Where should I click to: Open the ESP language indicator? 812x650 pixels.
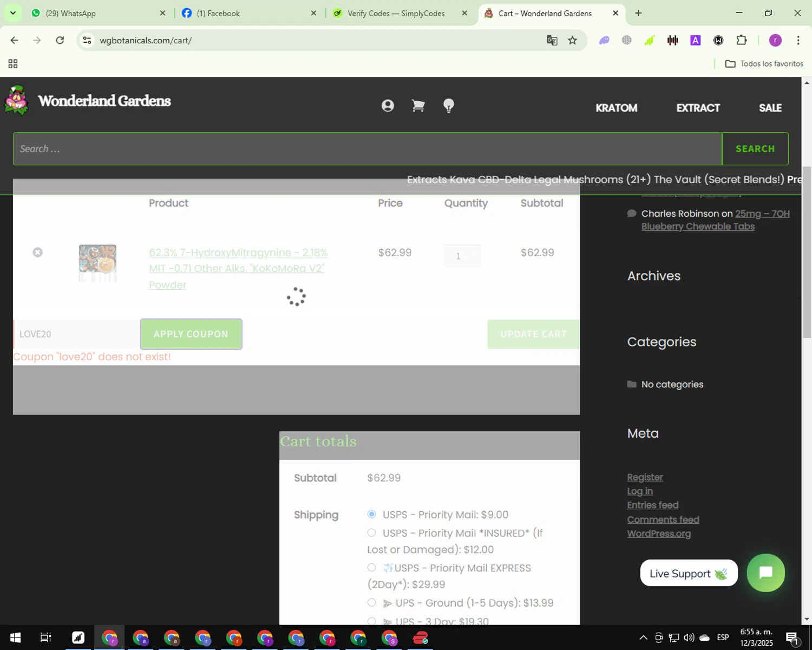point(723,638)
